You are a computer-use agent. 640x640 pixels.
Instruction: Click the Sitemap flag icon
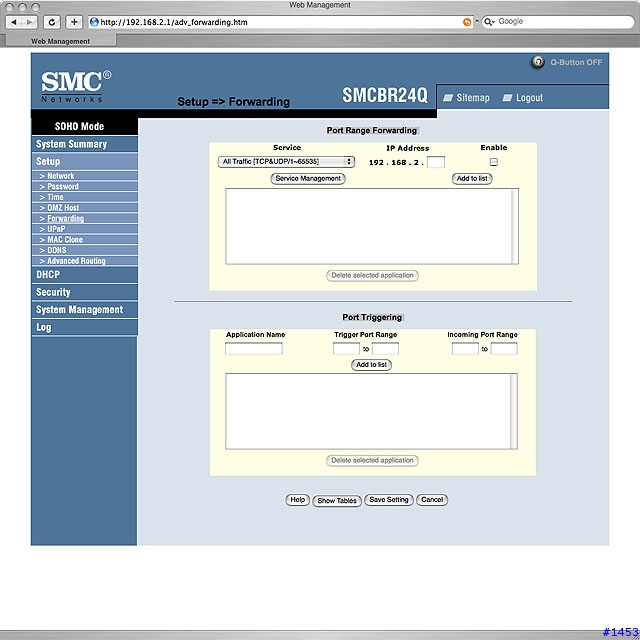tap(448, 98)
